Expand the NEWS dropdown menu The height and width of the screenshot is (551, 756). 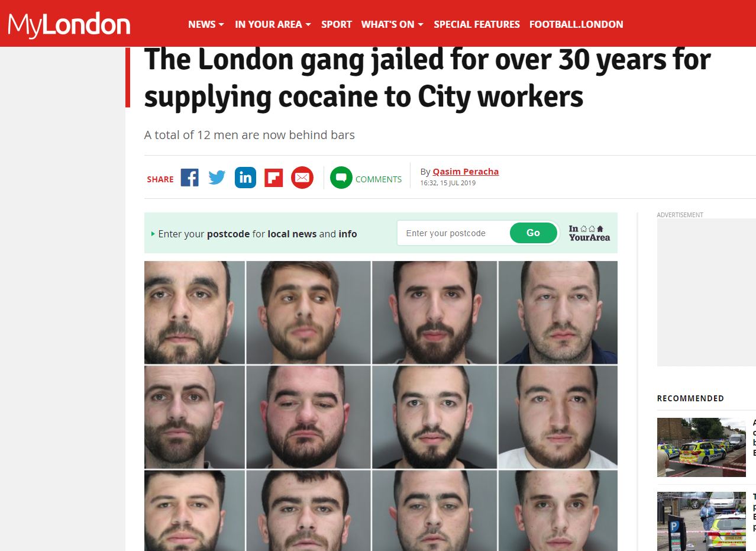pyautogui.click(x=206, y=24)
